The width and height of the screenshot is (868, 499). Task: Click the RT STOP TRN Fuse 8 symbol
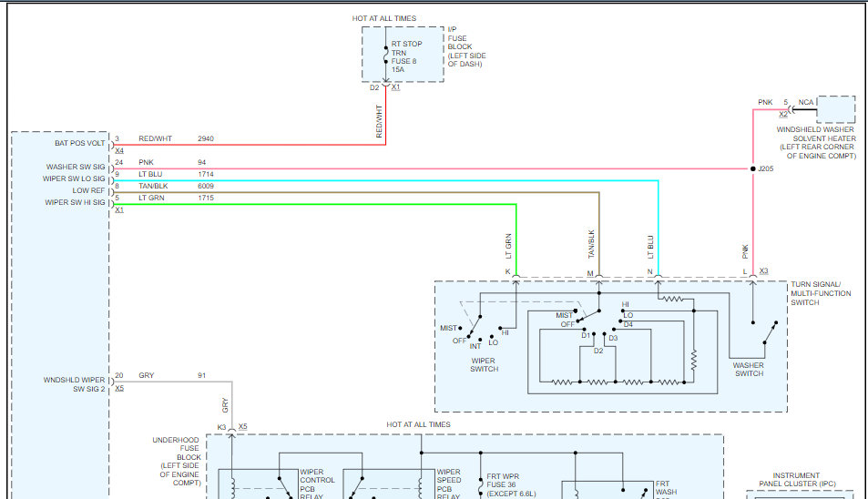[x=385, y=56]
